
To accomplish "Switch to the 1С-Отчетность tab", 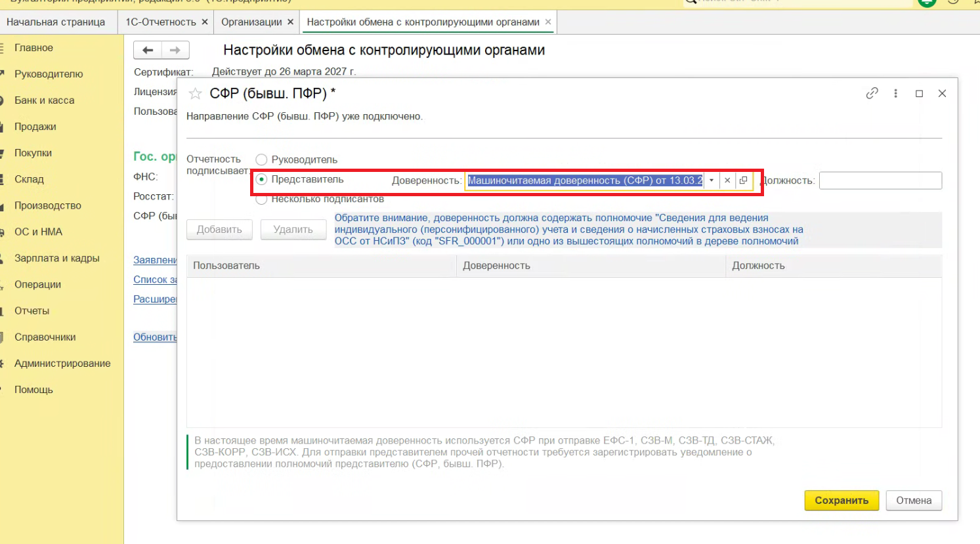I will coord(161,22).
